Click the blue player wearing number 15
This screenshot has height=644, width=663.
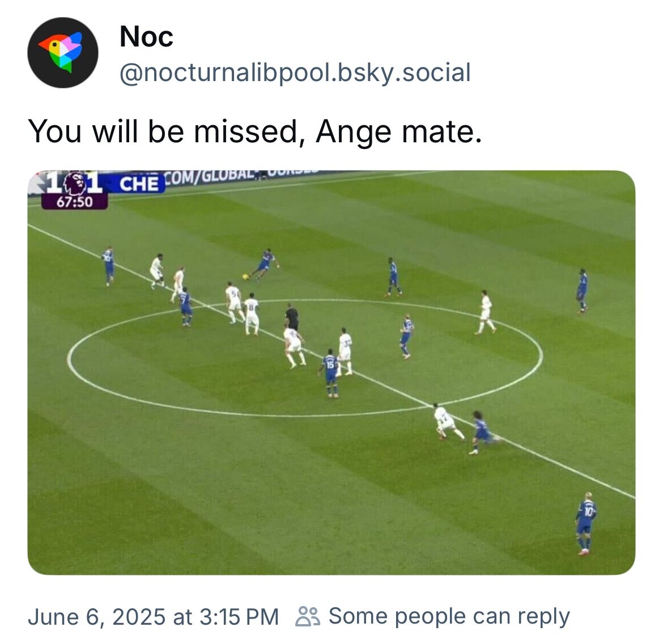tap(330, 373)
